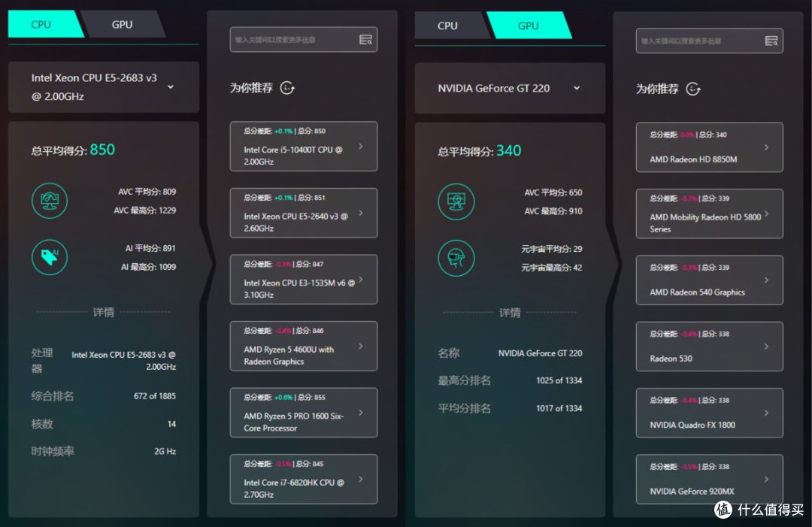
Task: Click '元宇宙最高分: 42' text
Action: (552, 268)
